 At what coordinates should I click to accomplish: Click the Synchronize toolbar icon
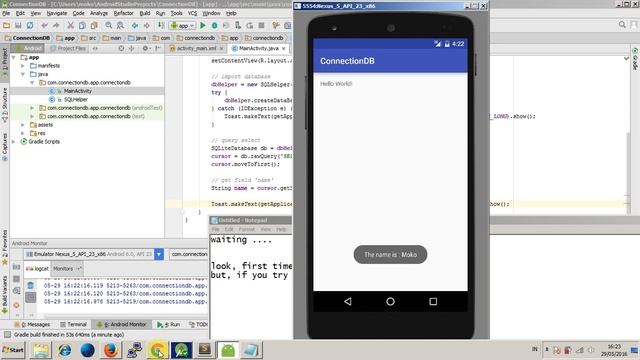pyautogui.click(x=30, y=25)
